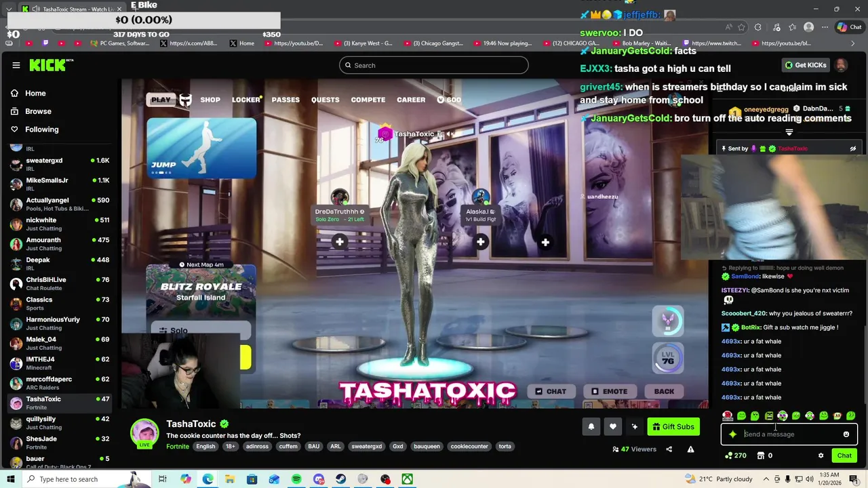Open Xbox app from the taskbar

tap(407, 479)
